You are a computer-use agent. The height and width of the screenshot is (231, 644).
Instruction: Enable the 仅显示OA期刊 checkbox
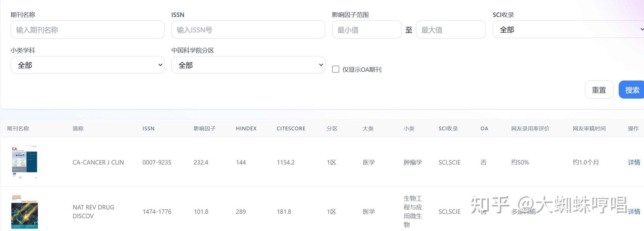336,69
